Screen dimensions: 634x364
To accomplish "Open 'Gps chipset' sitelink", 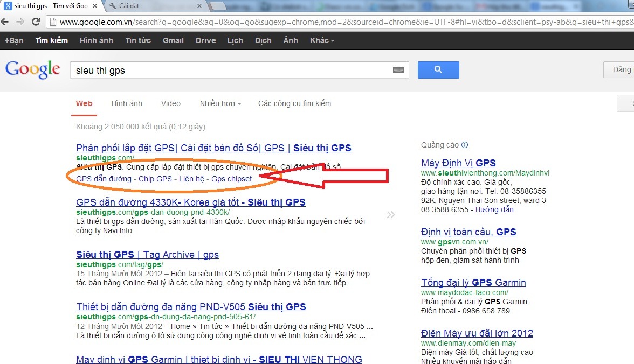I will (231, 179).
